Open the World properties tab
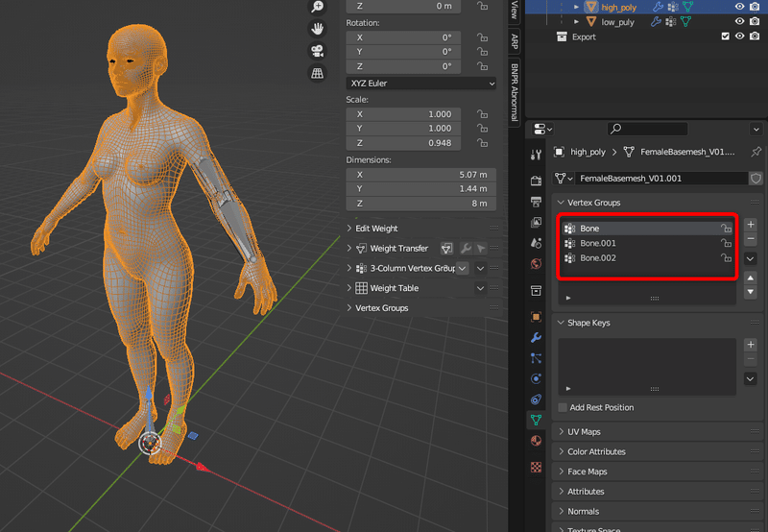768x532 pixels. pyautogui.click(x=536, y=264)
